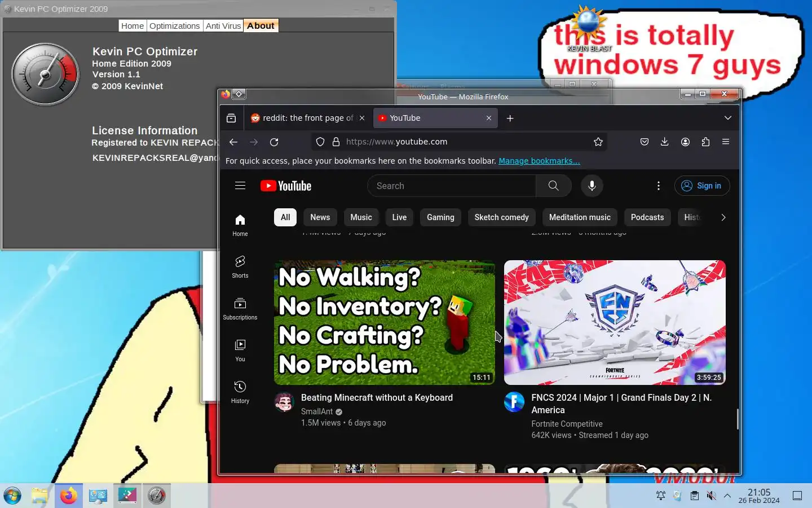
Task: Open Fortnite Competitive channel link
Action: pos(567,424)
